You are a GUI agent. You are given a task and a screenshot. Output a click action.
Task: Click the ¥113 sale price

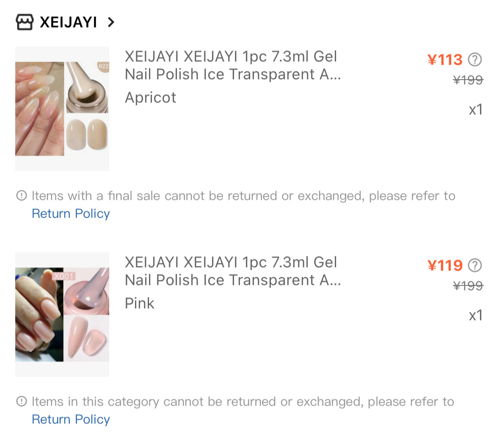point(445,60)
